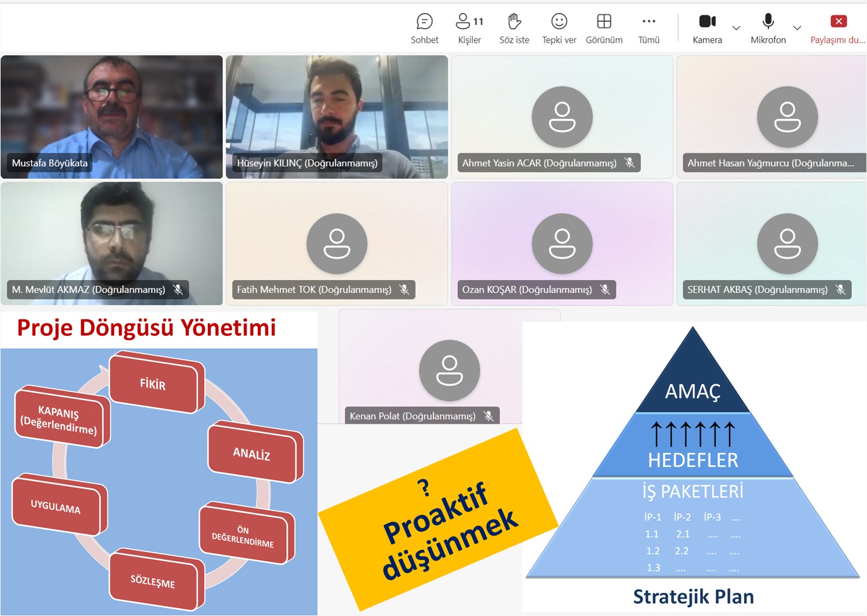867x616 pixels.
Task: Select Hüseyin KILINÇ's video tile
Action: [337, 116]
